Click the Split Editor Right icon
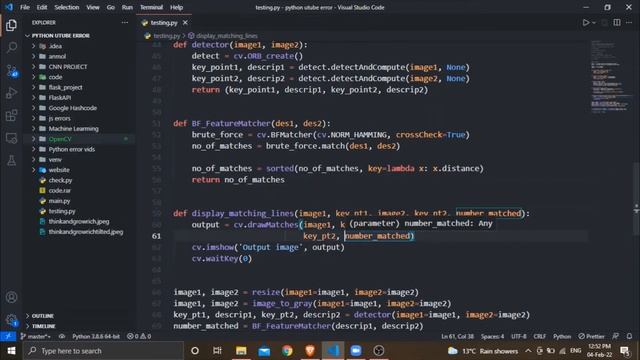 point(617,22)
